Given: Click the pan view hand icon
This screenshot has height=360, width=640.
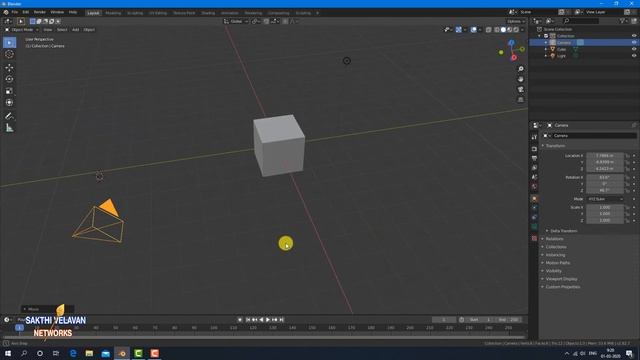Looking at the screenshot, I should (x=520, y=79).
